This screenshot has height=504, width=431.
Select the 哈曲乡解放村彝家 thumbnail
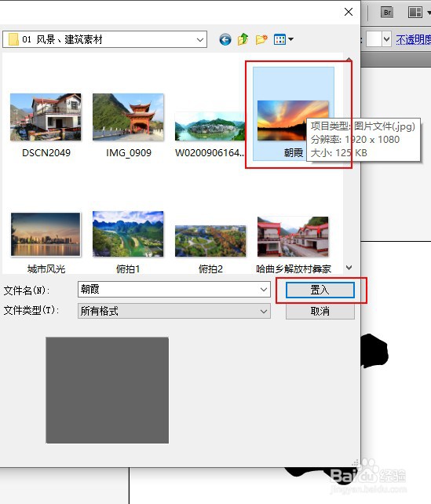point(293,236)
